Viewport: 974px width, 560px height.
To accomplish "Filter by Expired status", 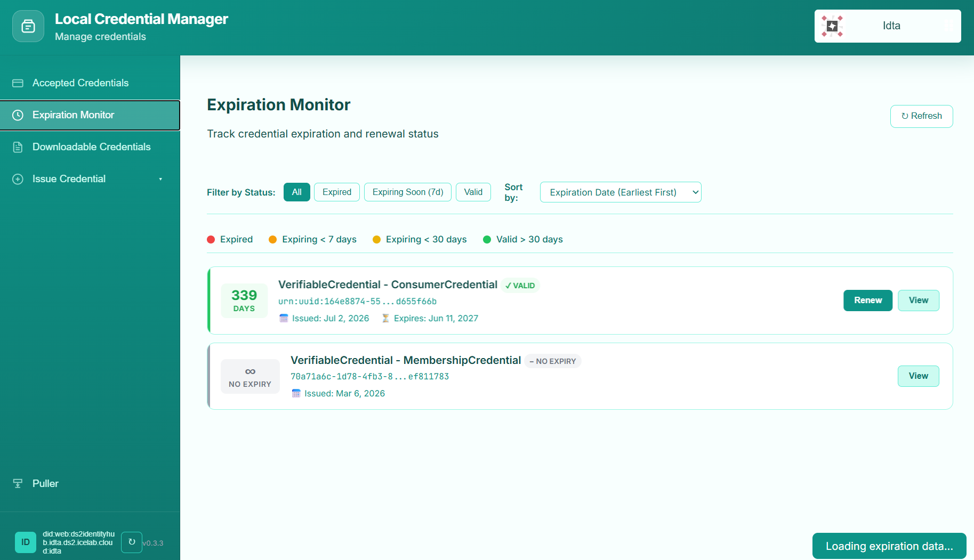I will (337, 192).
